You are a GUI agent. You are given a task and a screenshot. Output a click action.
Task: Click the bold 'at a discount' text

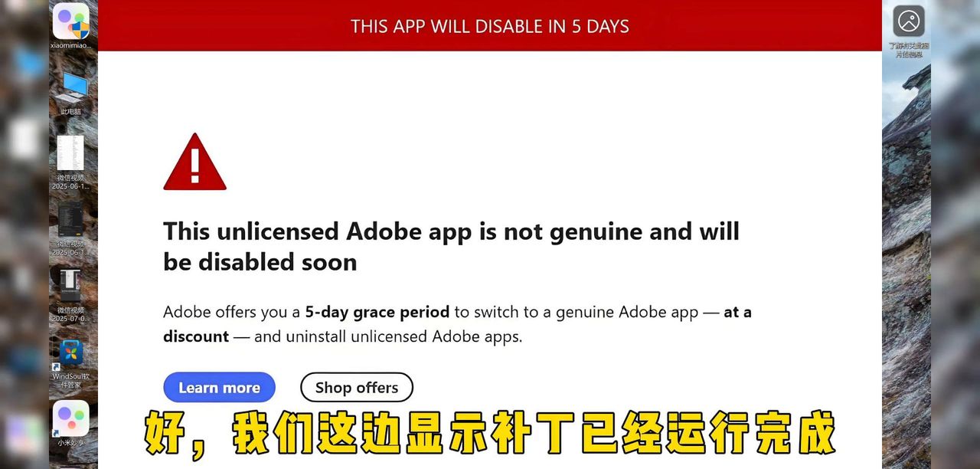point(457,324)
